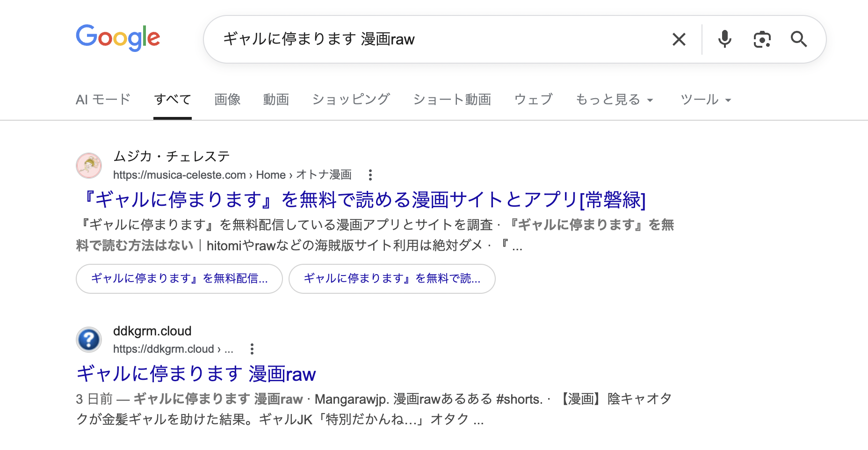Click sitelink chip ギャルに停まります』を無料配信...

pyautogui.click(x=179, y=279)
